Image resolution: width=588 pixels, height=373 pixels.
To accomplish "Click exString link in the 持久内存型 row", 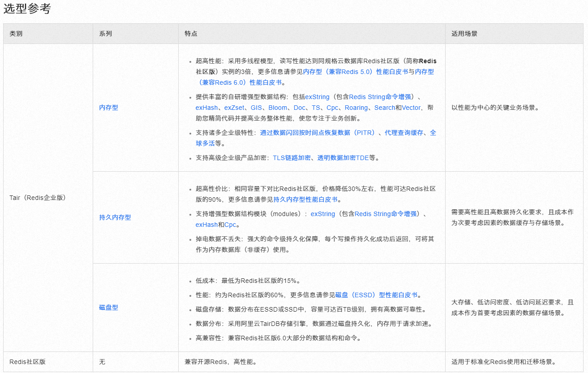I will point(323,214).
